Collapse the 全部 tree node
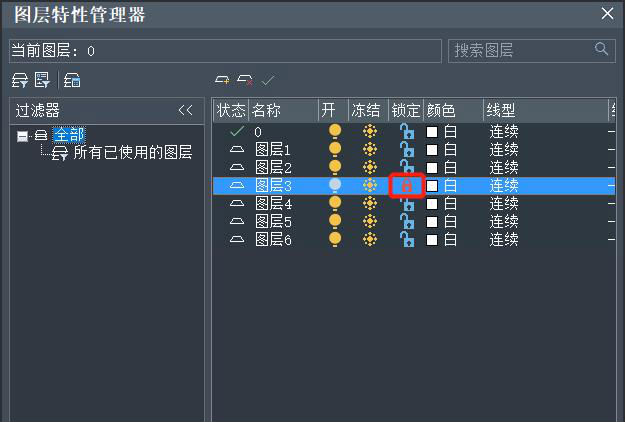The height and width of the screenshot is (422, 625). click(22, 135)
